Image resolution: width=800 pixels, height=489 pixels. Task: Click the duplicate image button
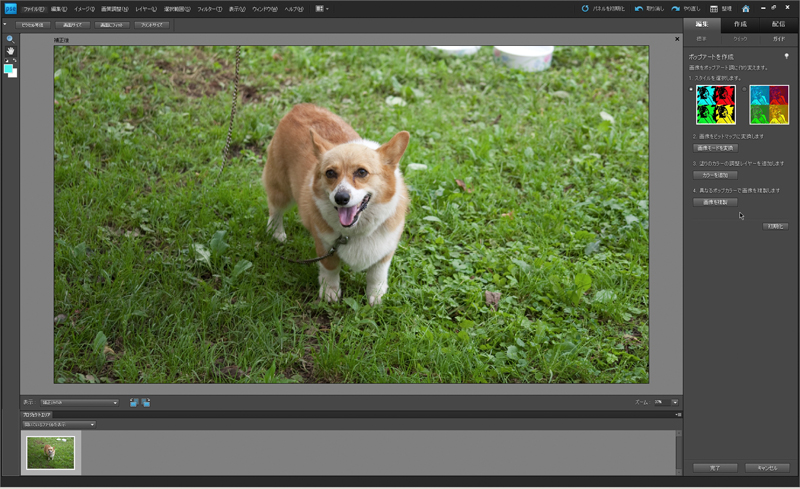tap(715, 202)
